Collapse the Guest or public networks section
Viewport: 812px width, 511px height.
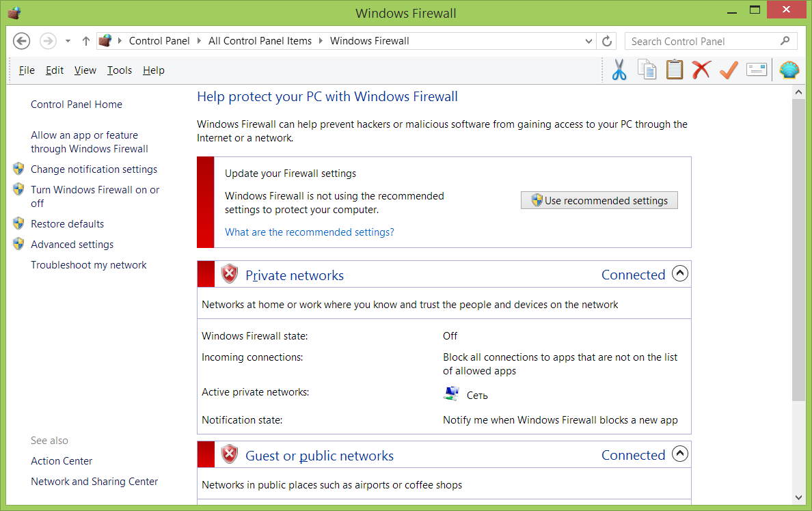[x=679, y=454]
